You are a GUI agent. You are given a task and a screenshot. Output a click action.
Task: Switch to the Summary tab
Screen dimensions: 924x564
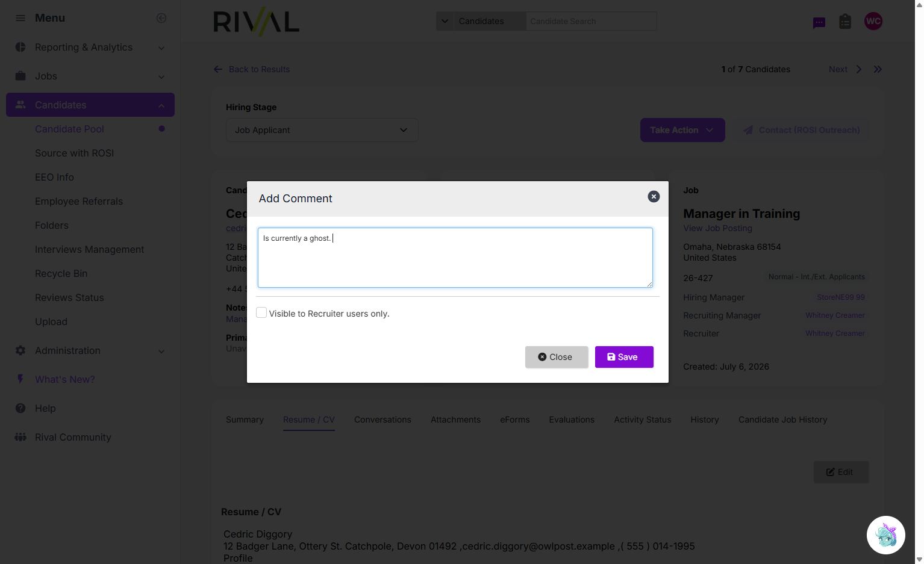(x=245, y=420)
